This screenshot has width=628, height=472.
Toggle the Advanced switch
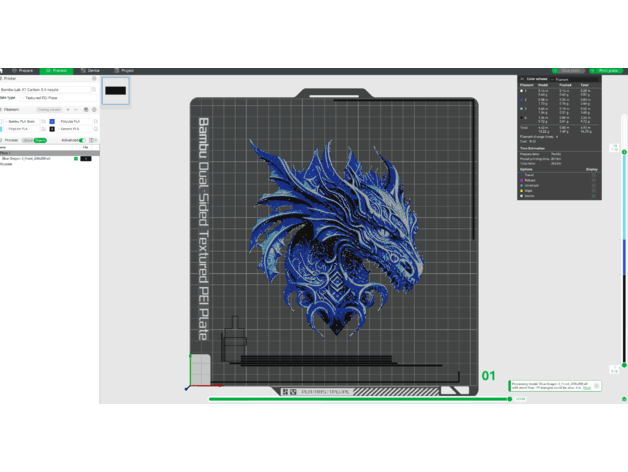pyautogui.click(x=83, y=140)
